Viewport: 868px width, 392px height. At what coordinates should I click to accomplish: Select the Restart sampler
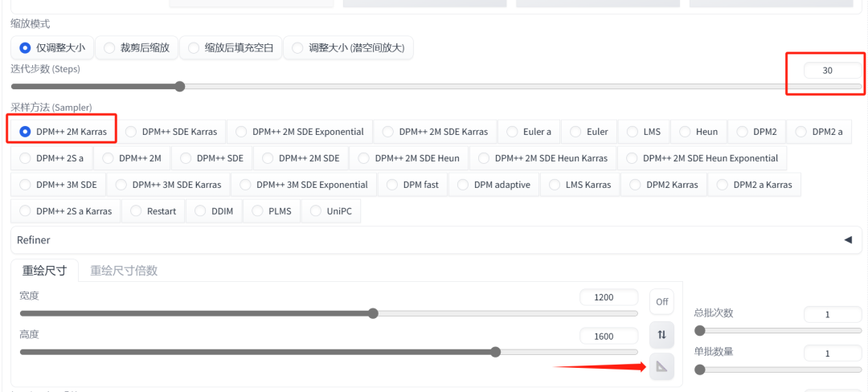coord(153,211)
